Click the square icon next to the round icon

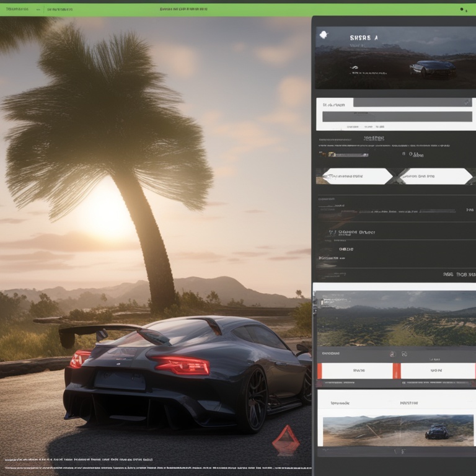(404, 354)
